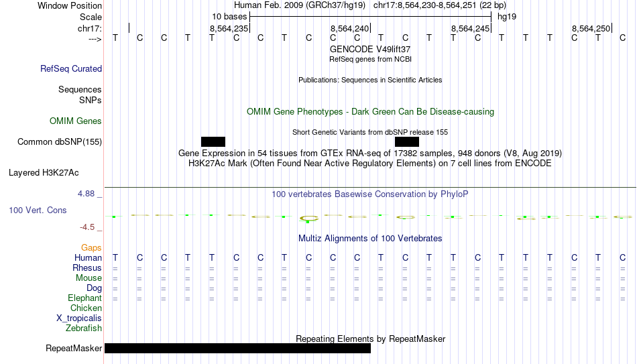This screenshot has width=637, height=364.
Task: Select the Chicken species row label
Action: pos(86,308)
